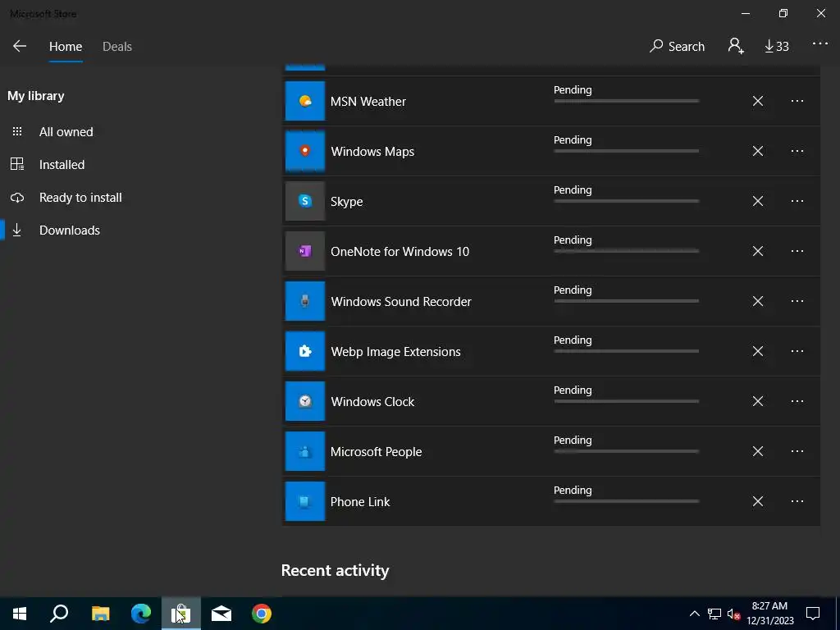Image resolution: width=840 pixels, height=630 pixels.
Task: Click the Phone Link app icon
Action: 305,501
